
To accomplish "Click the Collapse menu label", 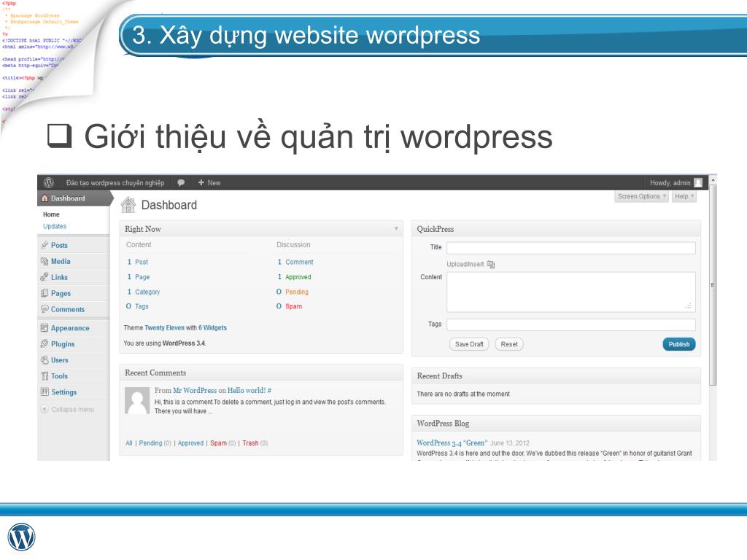I will [72, 410].
